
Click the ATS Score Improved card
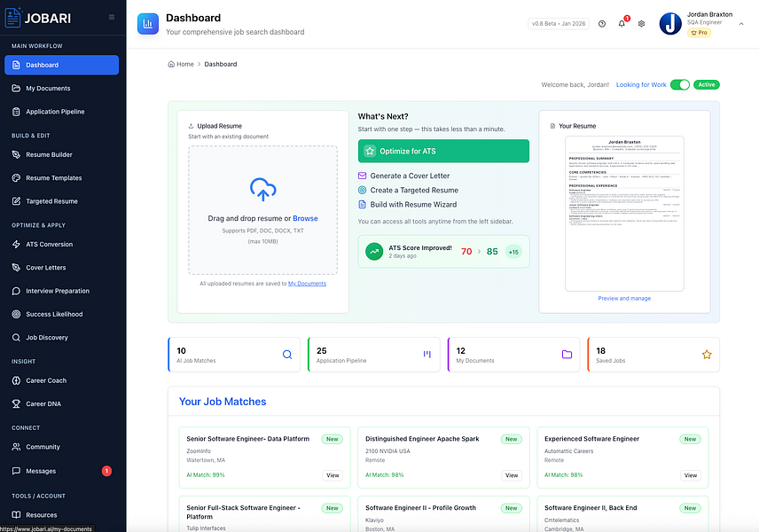coord(443,251)
